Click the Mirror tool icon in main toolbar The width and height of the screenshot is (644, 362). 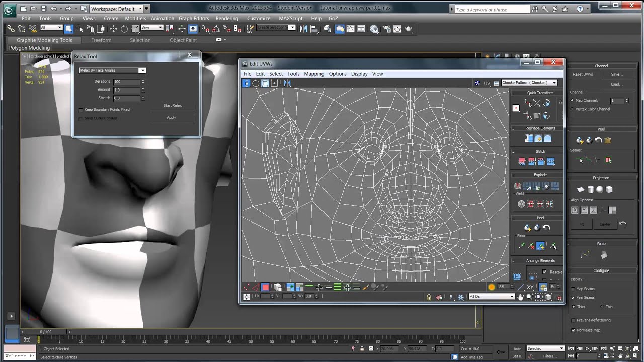pyautogui.click(x=303, y=29)
